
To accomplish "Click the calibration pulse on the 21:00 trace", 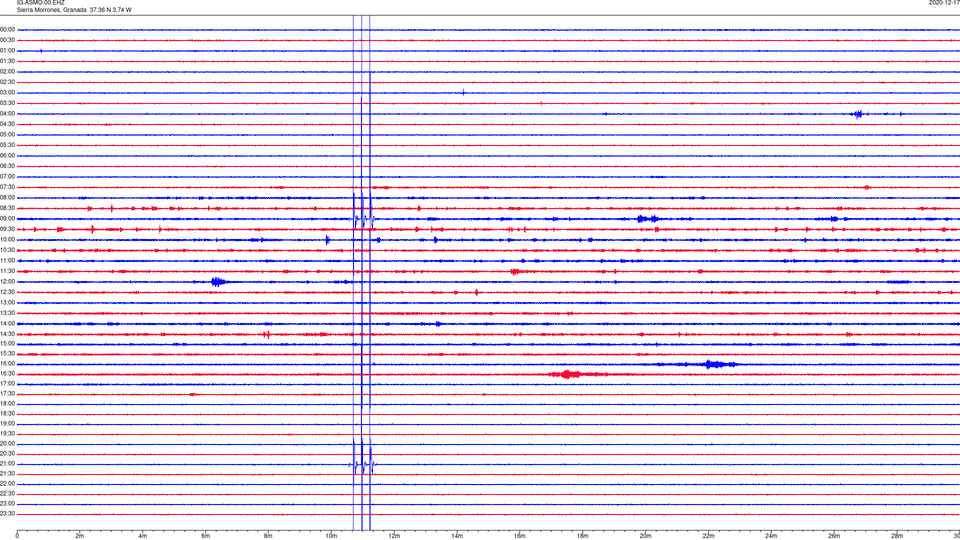I will 362,465.
